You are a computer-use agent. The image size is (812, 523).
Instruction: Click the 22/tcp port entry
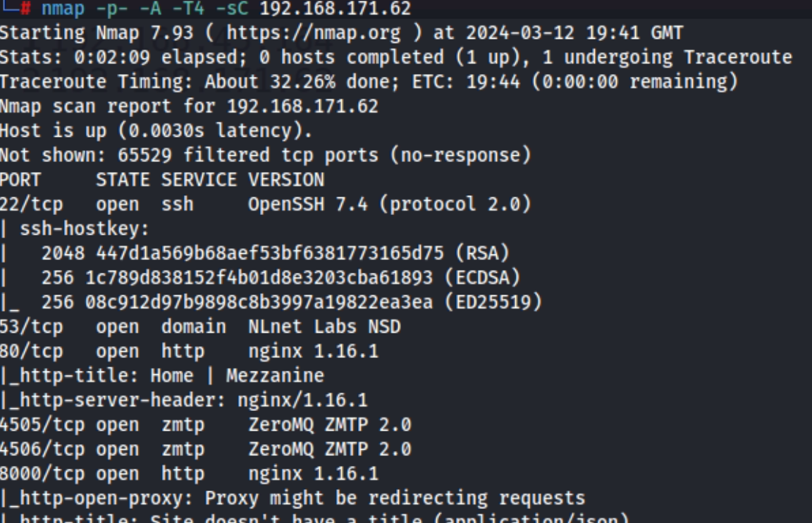coord(31,204)
